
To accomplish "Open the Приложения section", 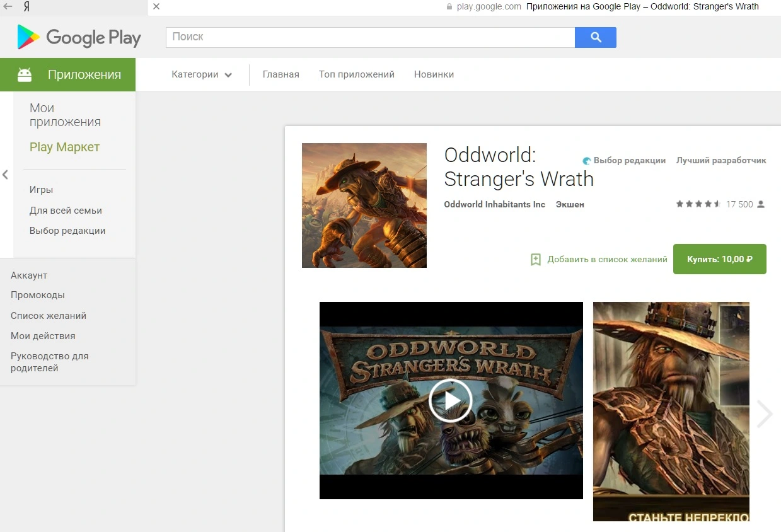I will point(67,74).
